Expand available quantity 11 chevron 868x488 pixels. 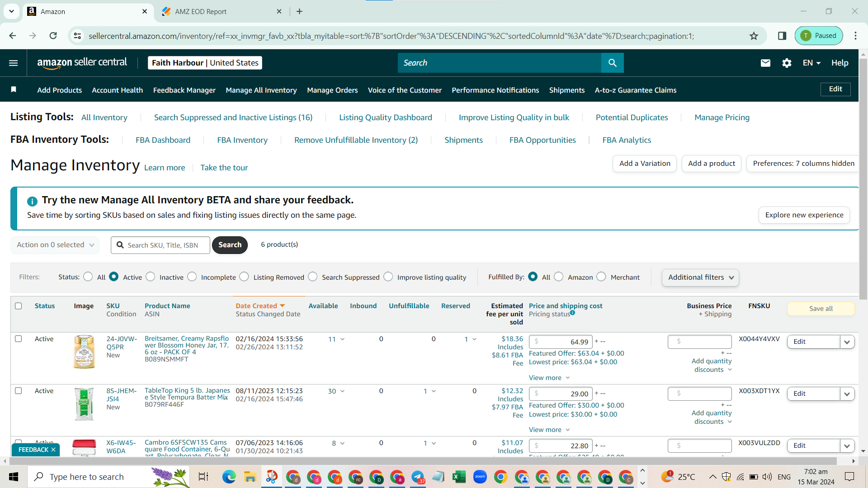click(342, 339)
